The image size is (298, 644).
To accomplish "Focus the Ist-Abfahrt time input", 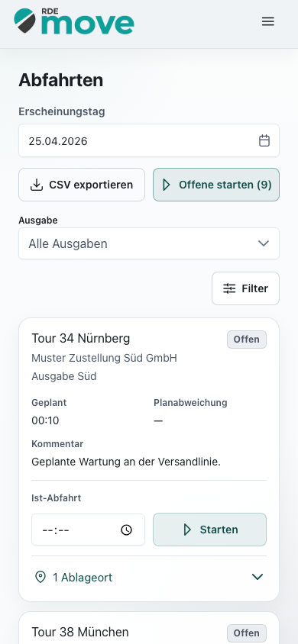I will (89, 530).
